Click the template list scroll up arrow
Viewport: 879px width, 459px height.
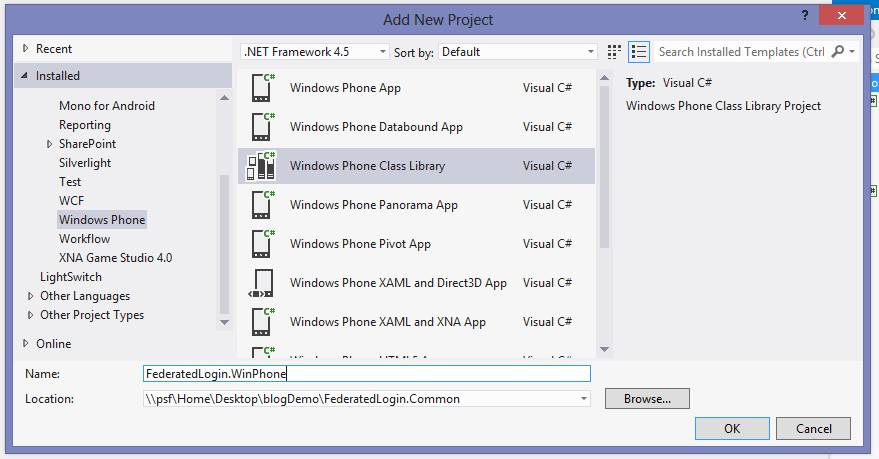pyautogui.click(x=604, y=77)
